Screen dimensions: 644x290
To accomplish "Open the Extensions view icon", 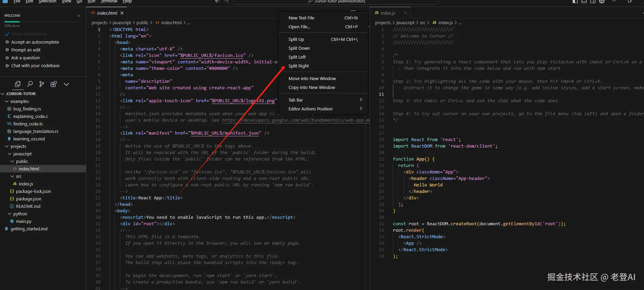I will tap(53, 84).
